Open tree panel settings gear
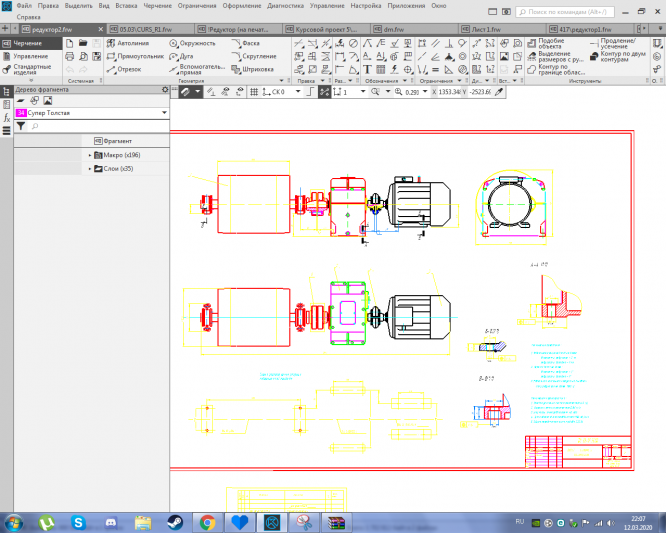666x533 pixels. pyautogui.click(x=165, y=90)
